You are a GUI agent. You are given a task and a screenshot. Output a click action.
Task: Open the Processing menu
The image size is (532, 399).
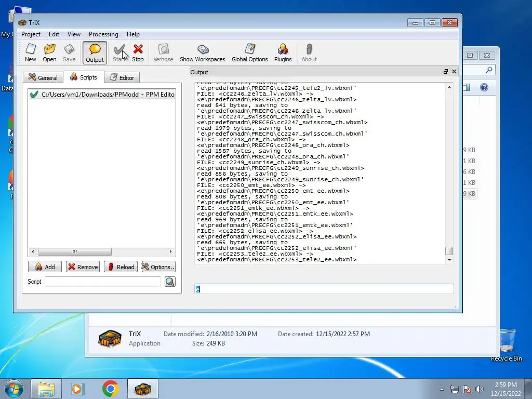tap(103, 34)
